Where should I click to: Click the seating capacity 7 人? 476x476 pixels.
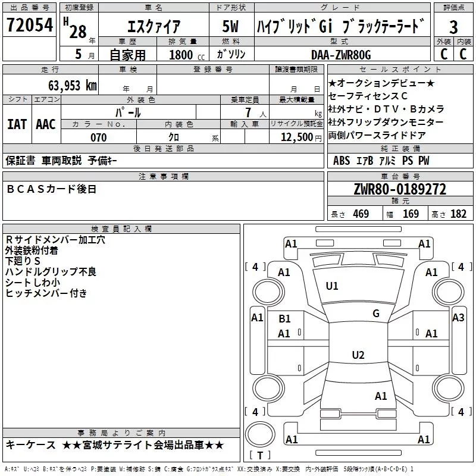256,112
